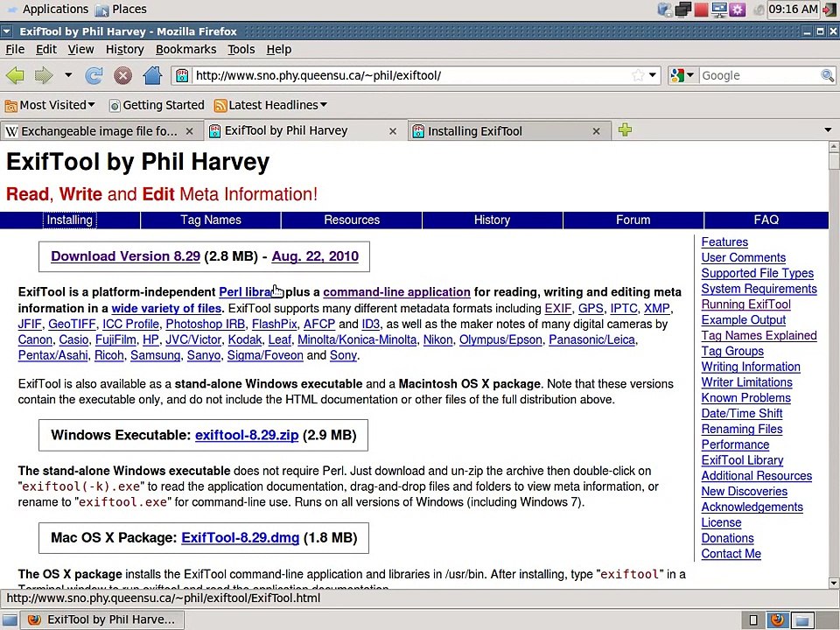Click the clock showing 09:16 AM
This screenshot has height=630, width=840.
793,9
